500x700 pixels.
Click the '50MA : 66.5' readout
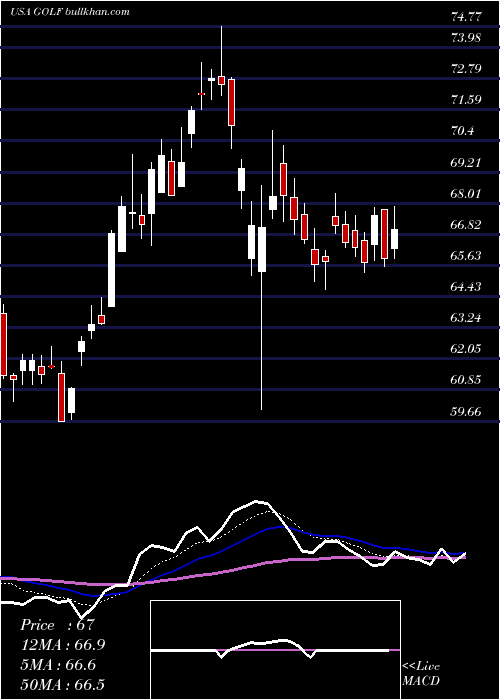coord(62,685)
